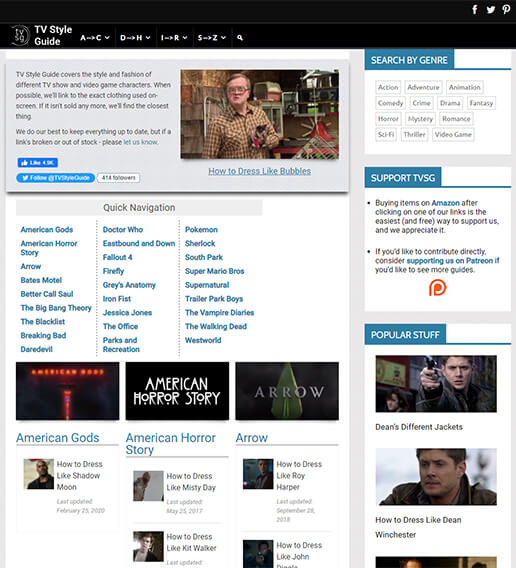Open Dean's Different Jackets link
This screenshot has height=568, width=516.
pyautogui.click(x=419, y=427)
